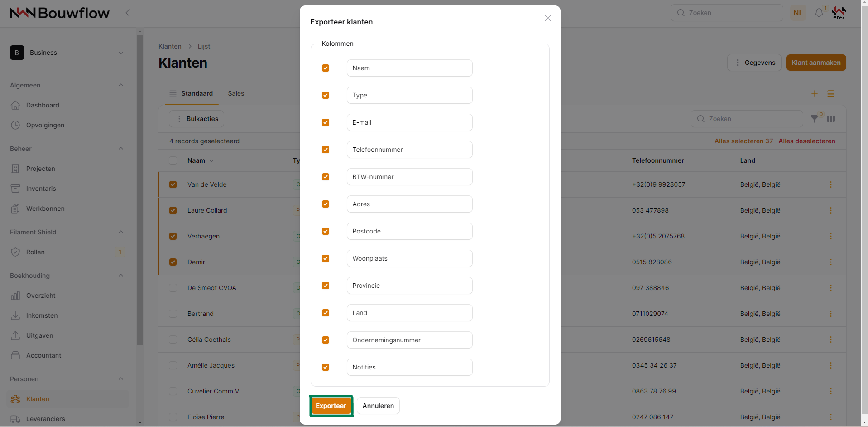Switch to the Sales tab
Viewport: 868px width, 427px height.
pyautogui.click(x=236, y=93)
